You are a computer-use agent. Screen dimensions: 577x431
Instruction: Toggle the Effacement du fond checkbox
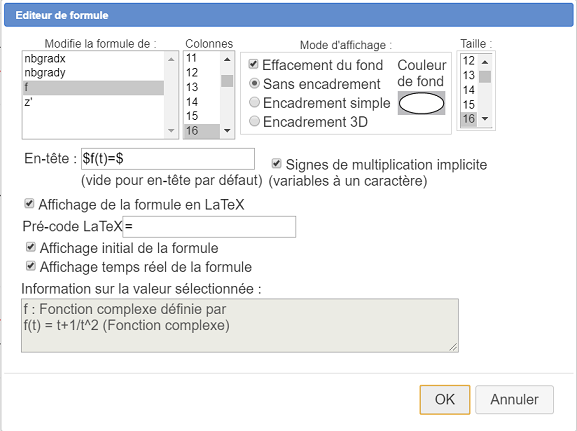pyautogui.click(x=253, y=64)
